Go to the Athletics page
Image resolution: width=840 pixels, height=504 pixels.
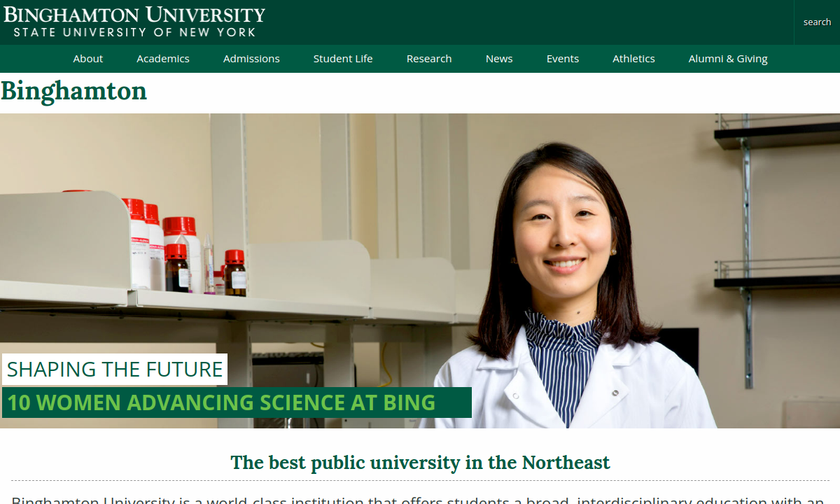(x=633, y=59)
